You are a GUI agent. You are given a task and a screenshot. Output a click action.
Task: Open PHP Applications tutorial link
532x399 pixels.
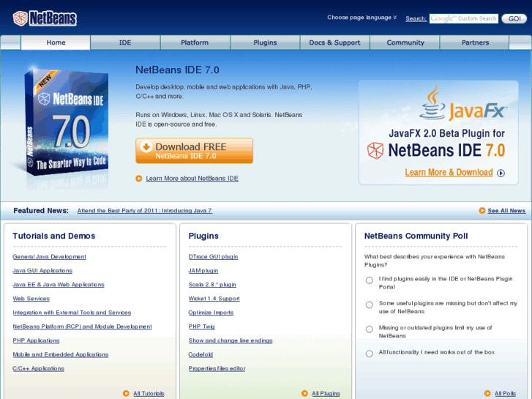[x=36, y=340]
